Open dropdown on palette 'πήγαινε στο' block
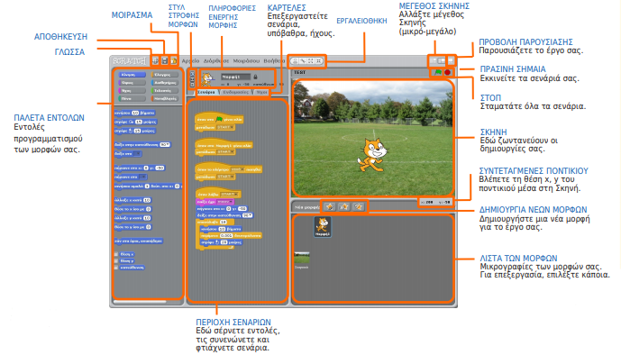The image size is (621, 364). (x=142, y=177)
